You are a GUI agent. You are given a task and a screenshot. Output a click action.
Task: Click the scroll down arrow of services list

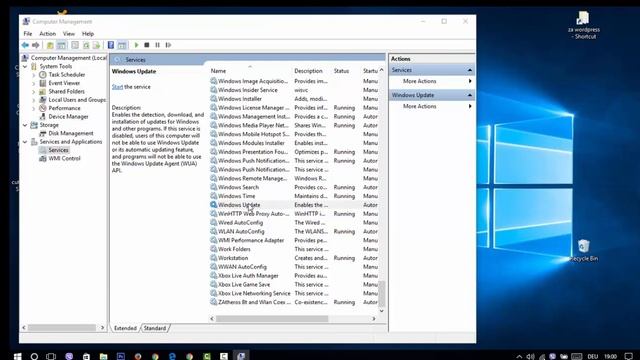pos(382,311)
